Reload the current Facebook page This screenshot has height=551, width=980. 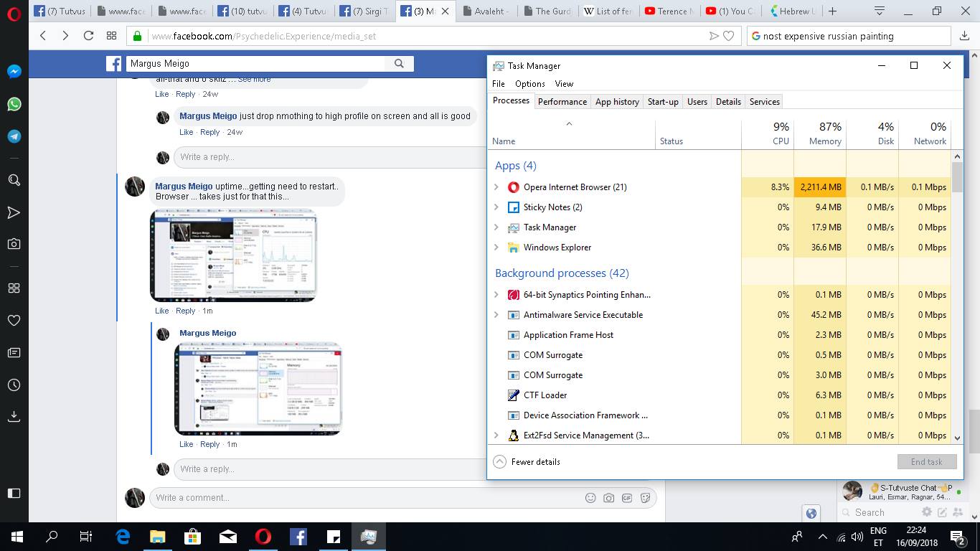[88, 36]
